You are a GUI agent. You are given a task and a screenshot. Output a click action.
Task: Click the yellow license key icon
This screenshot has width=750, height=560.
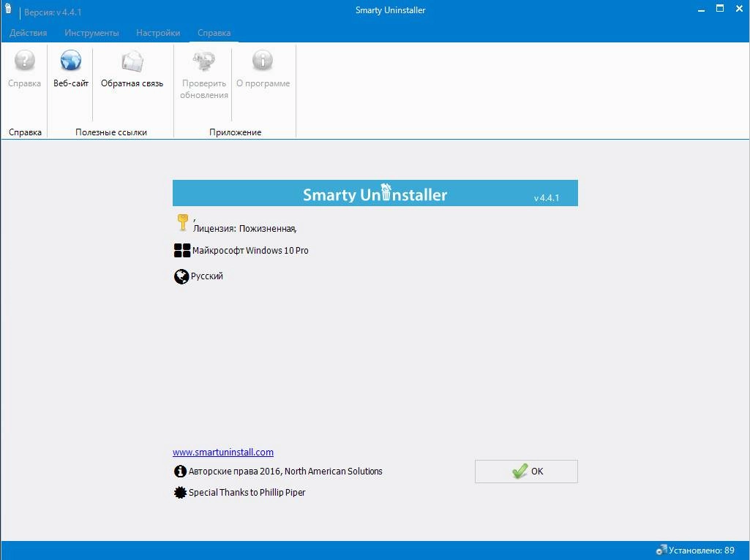coord(182,223)
